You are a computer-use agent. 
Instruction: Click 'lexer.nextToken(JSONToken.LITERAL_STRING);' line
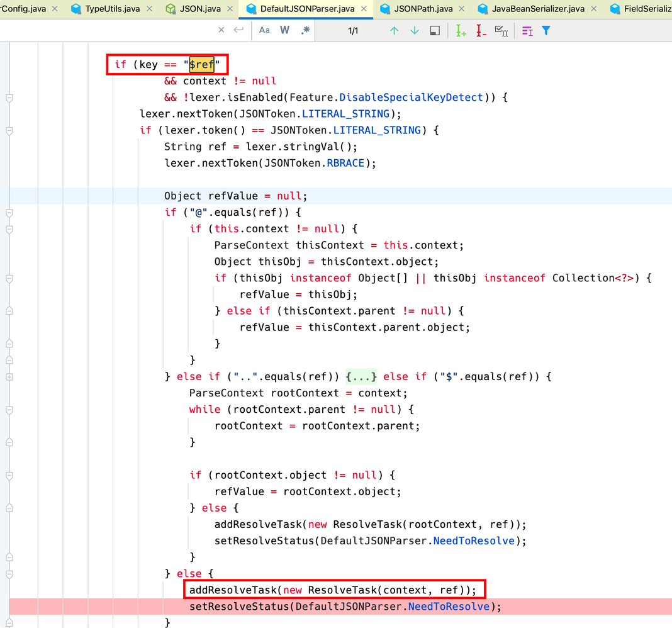point(271,114)
